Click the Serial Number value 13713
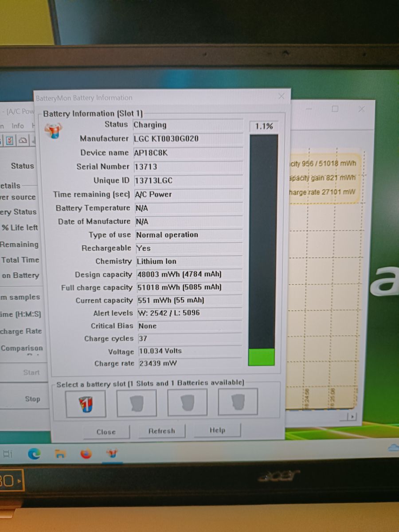Viewport: 399px width, 532px height. 188,167
